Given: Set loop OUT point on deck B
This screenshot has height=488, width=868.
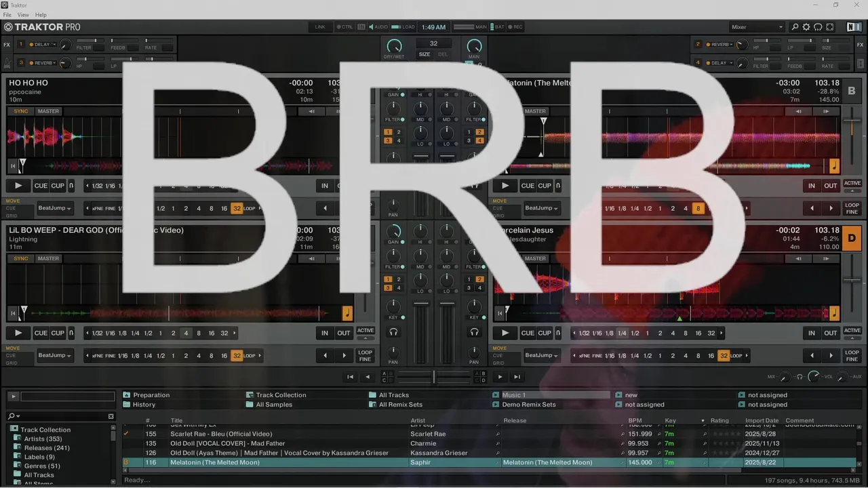Looking at the screenshot, I should tap(831, 186).
